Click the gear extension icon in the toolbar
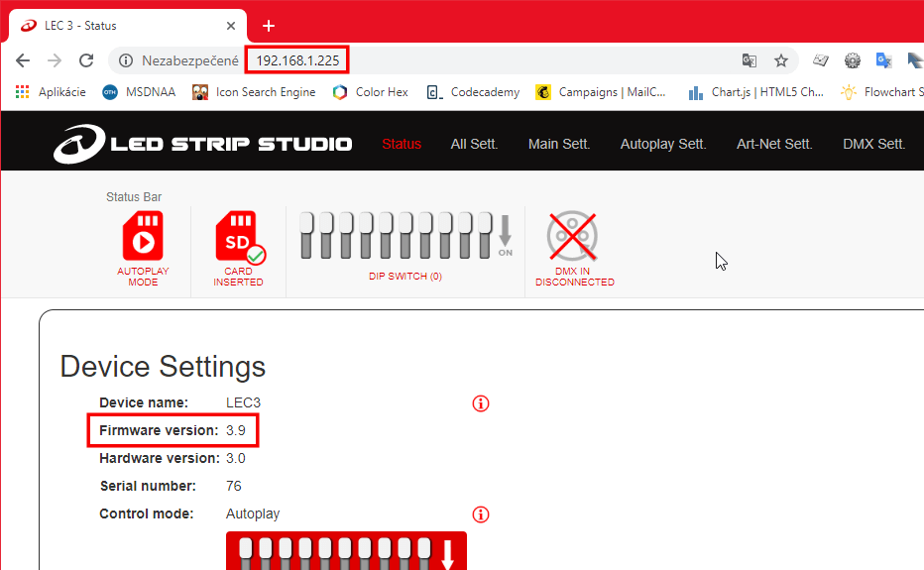The image size is (924, 570). tap(852, 60)
